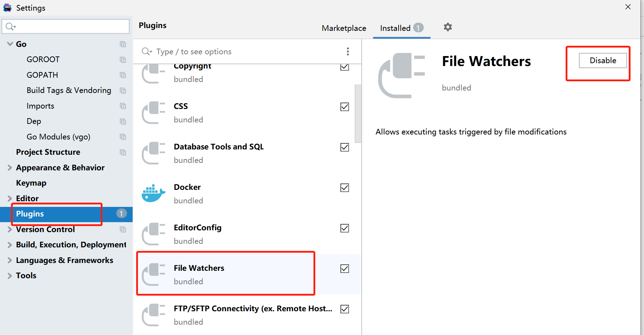
Task: Expand the Editor settings node
Action: (10, 198)
